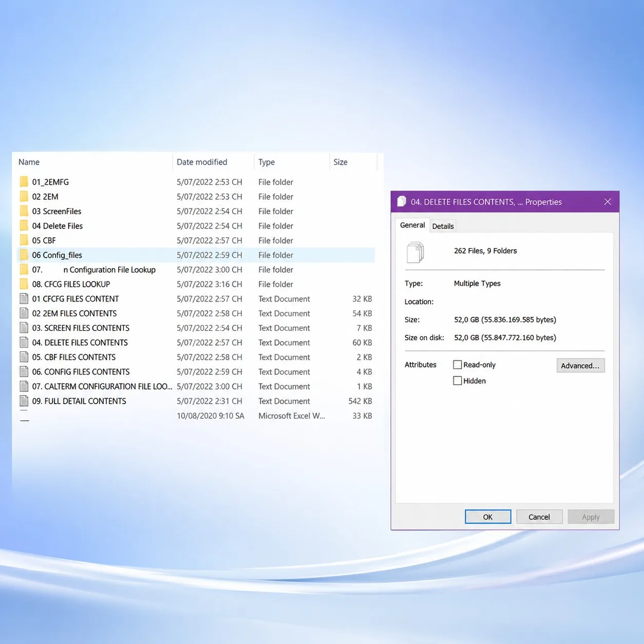The image size is (644, 644).
Task: Select the 05 CBF folder name
Action: click(x=44, y=240)
